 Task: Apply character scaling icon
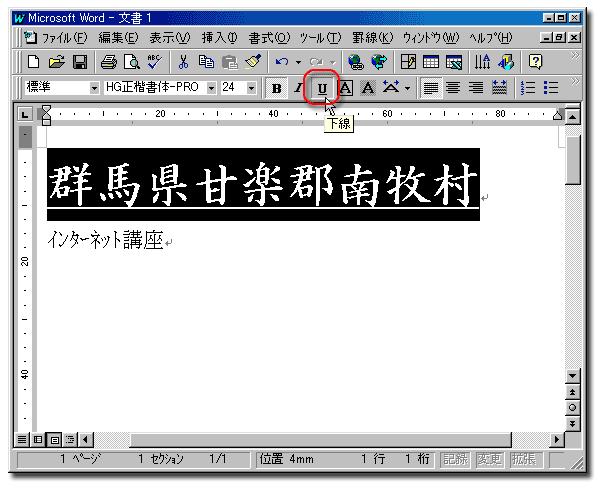[391, 88]
